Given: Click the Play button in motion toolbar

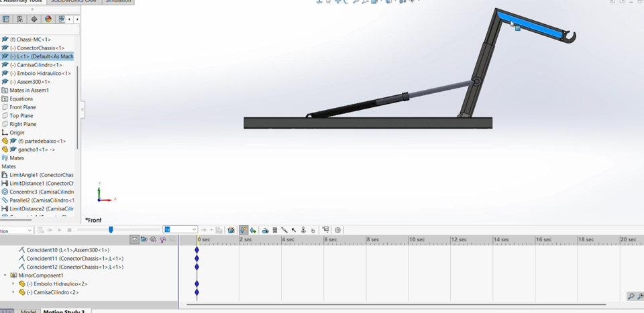Looking at the screenshot, I should coord(60,230).
